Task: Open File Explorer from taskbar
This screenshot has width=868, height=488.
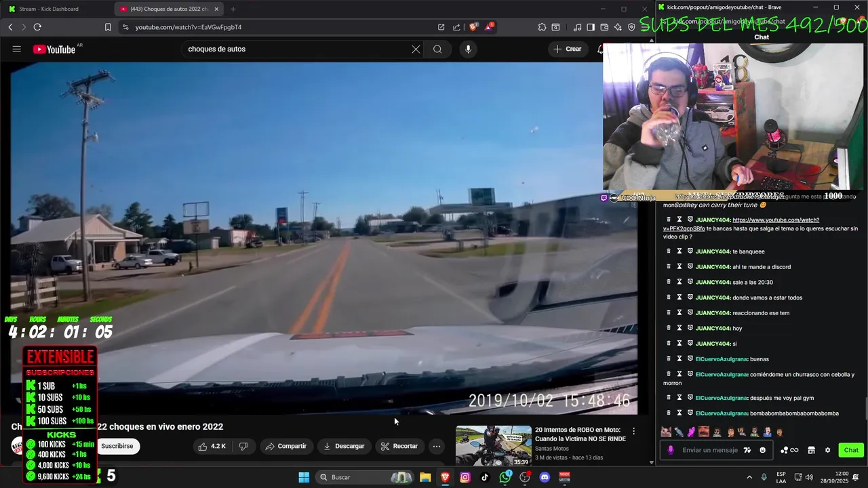Action: click(x=425, y=477)
